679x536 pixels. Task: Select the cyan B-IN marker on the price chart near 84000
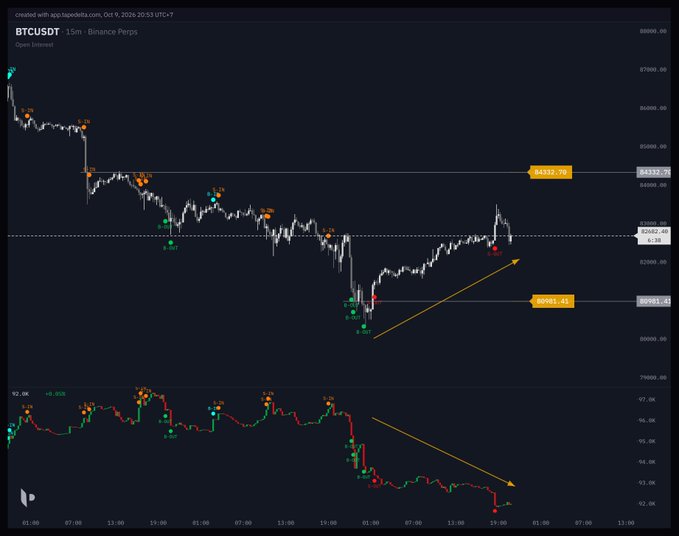[x=213, y=200]
